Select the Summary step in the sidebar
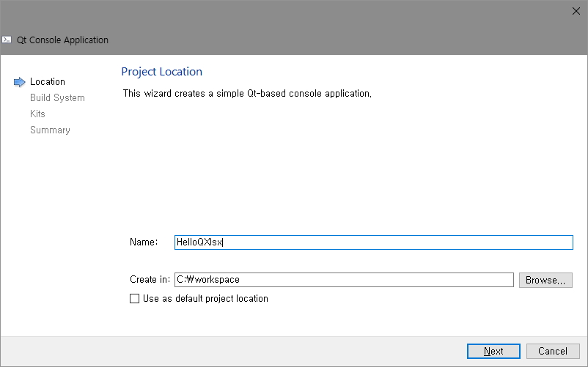Image resolution: width=588 pixels, height=367 pixels. point(50,130)
